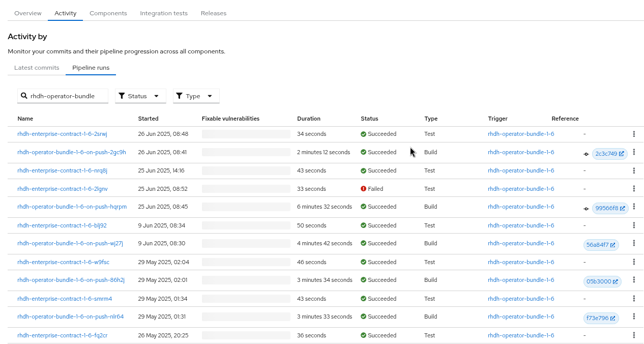The width and height of the screenshot is (644, 344).
Task: Open rhdh-enterprise-contract-1-6-2lgnv pipeline run
Action: click(x=63, y=189)
